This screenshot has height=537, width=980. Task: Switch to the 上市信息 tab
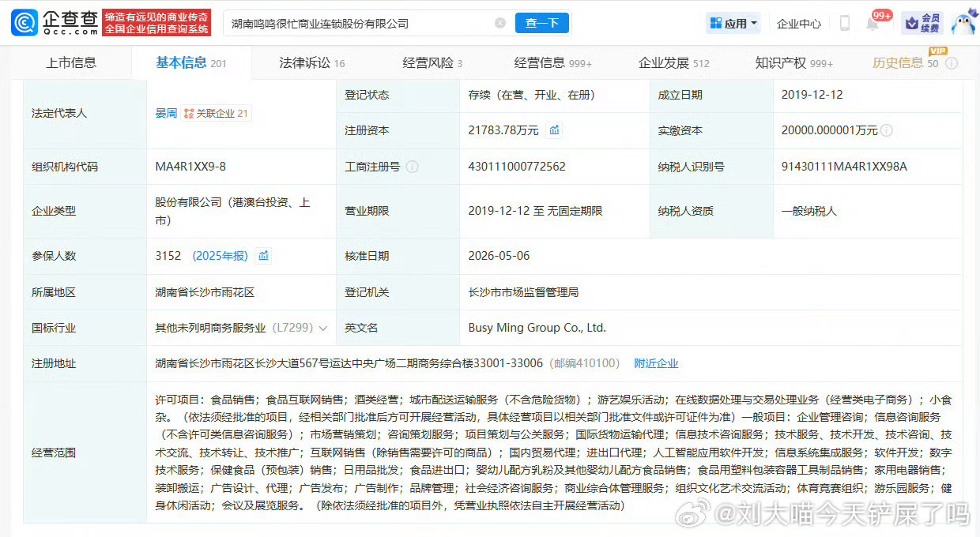pyautogui.click(x=72, y=63)
